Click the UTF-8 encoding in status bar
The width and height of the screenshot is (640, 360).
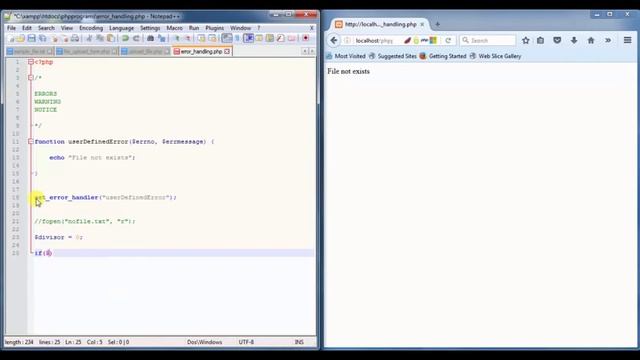point(246,342)
